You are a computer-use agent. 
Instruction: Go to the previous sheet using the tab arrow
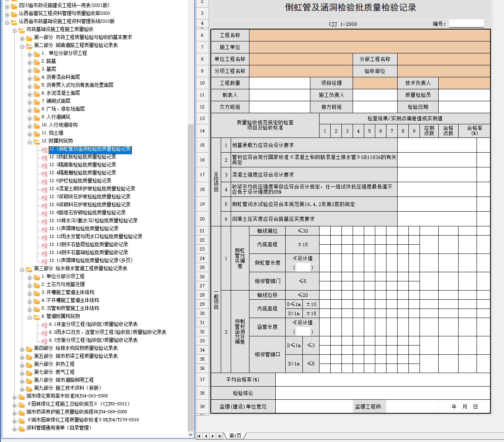[x=206, y=436]
